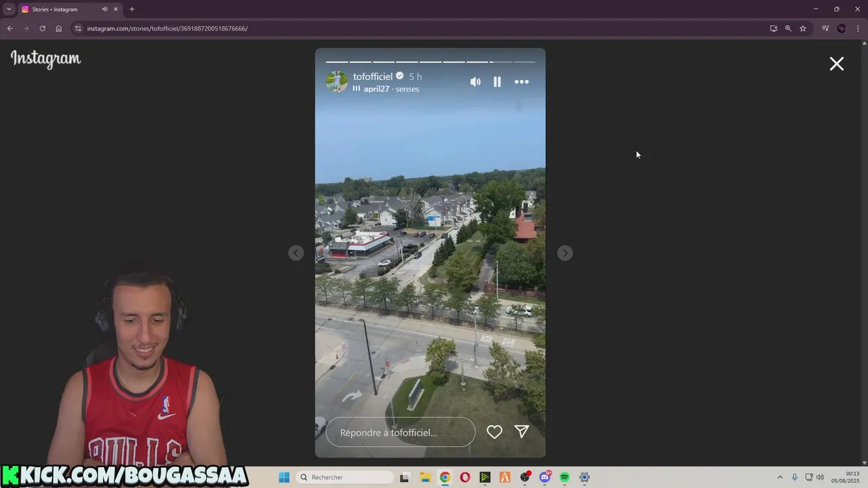Click the Instagram logo
Screen dimensions: 868x488
[x=45, y=60]
